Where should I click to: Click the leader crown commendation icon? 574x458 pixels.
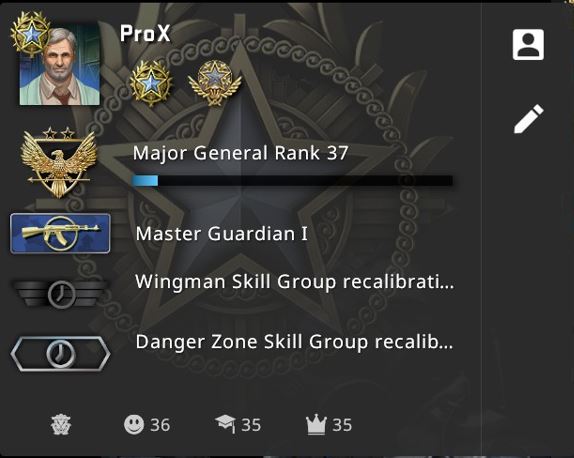pos(316,425)
